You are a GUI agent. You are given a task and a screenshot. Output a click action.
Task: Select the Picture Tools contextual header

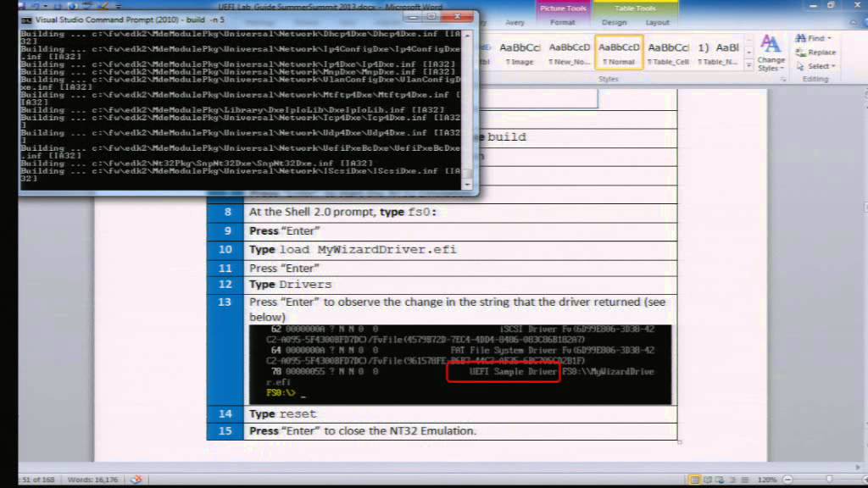tap(563, 8)
